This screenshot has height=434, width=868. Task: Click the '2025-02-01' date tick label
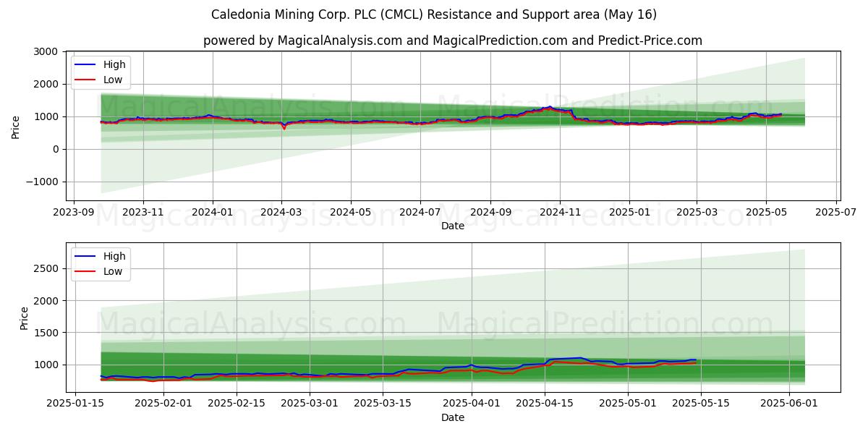(163, 405)
